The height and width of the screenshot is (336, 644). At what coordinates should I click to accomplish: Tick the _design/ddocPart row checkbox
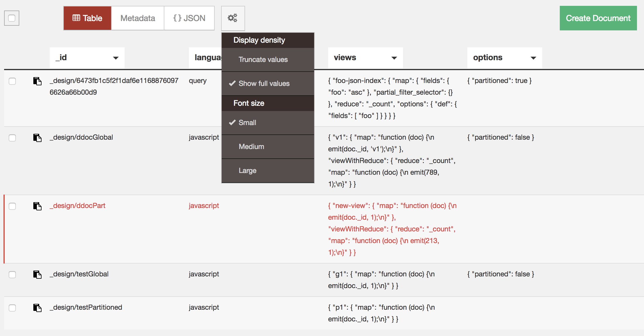(x=12, y=206)
